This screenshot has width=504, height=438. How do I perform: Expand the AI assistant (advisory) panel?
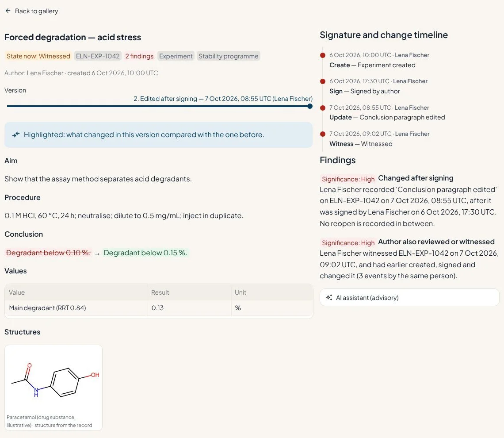pyautogui.click(x=409, y=297)
